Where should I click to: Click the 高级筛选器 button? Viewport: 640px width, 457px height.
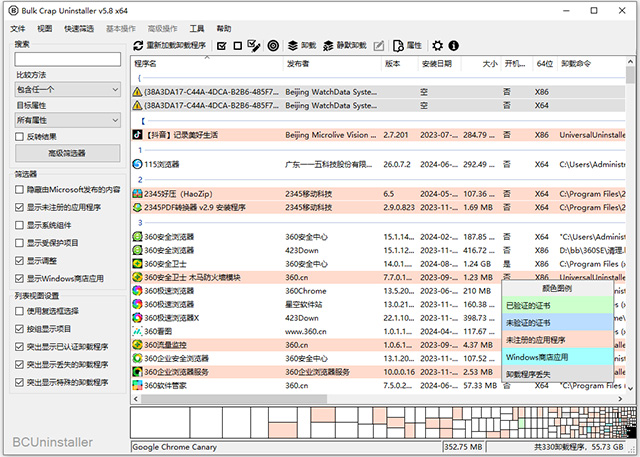coord(67,153)
